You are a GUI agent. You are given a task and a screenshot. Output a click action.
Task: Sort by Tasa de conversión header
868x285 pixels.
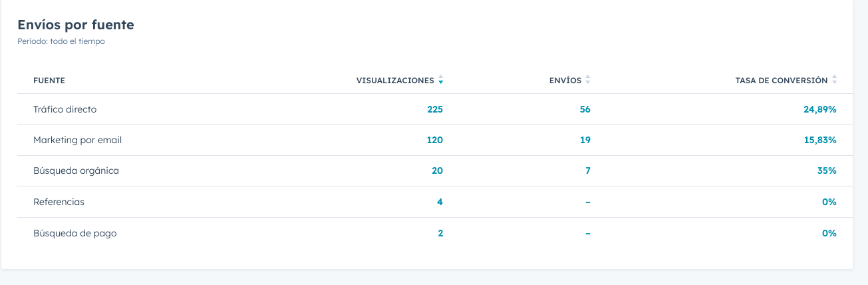point(781,81)
